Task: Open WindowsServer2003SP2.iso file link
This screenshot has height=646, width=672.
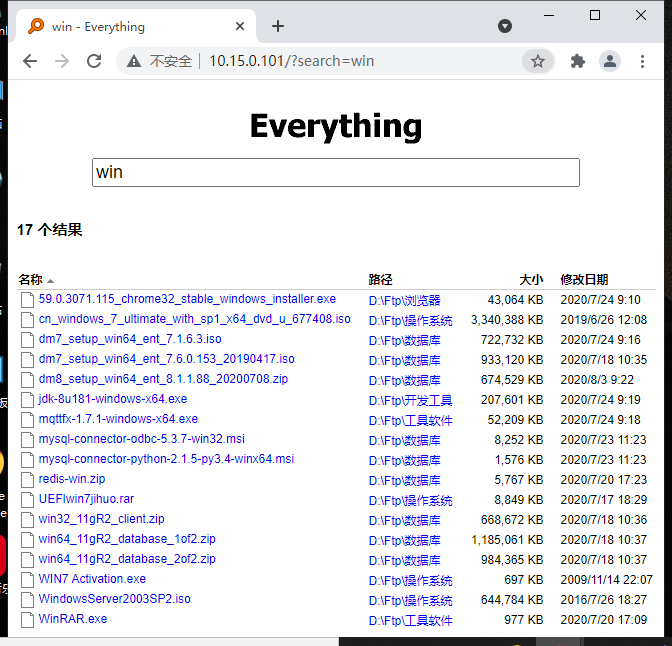Action: pos(114,599)
